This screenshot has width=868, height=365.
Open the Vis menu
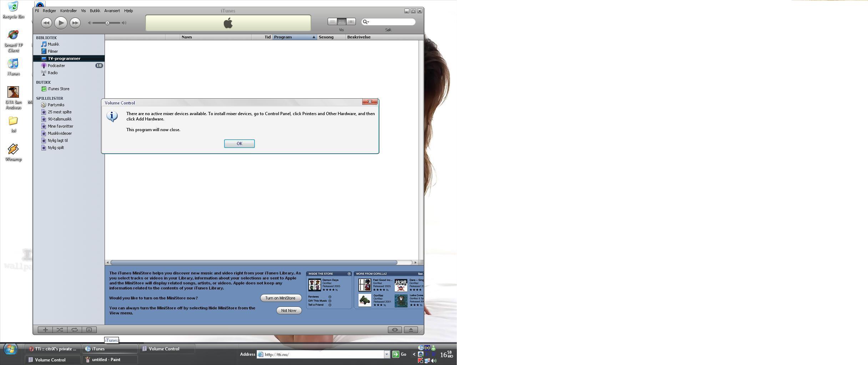(83, 11)
